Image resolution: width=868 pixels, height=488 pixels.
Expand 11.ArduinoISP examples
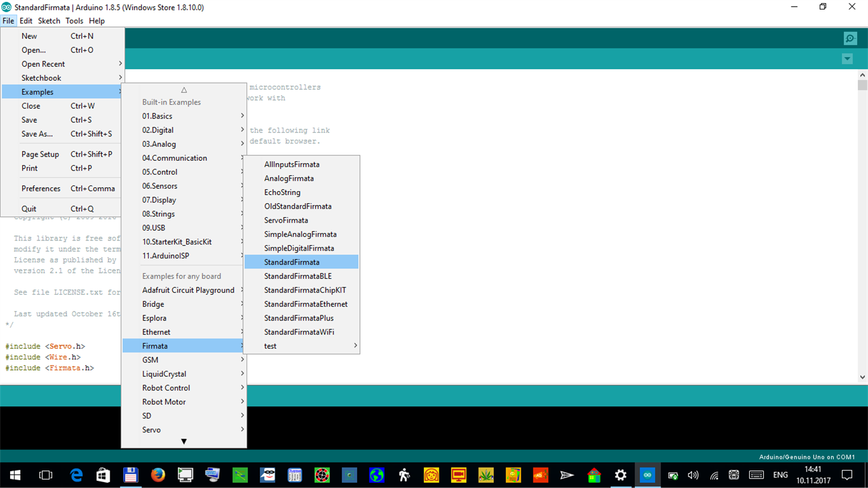coord(184,255)
